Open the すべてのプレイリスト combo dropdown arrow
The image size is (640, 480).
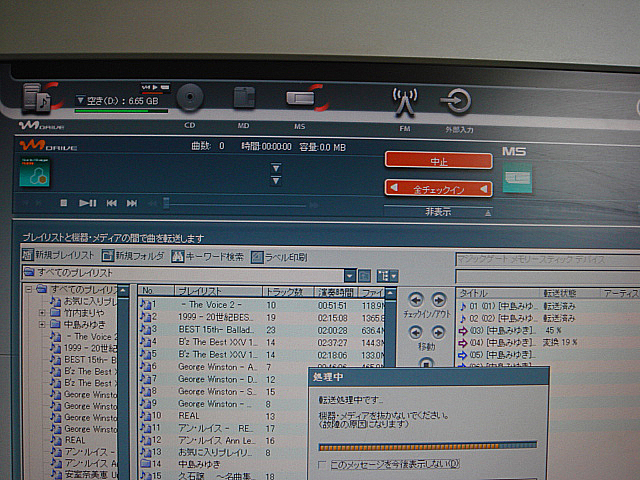click(x=349, y=276)
